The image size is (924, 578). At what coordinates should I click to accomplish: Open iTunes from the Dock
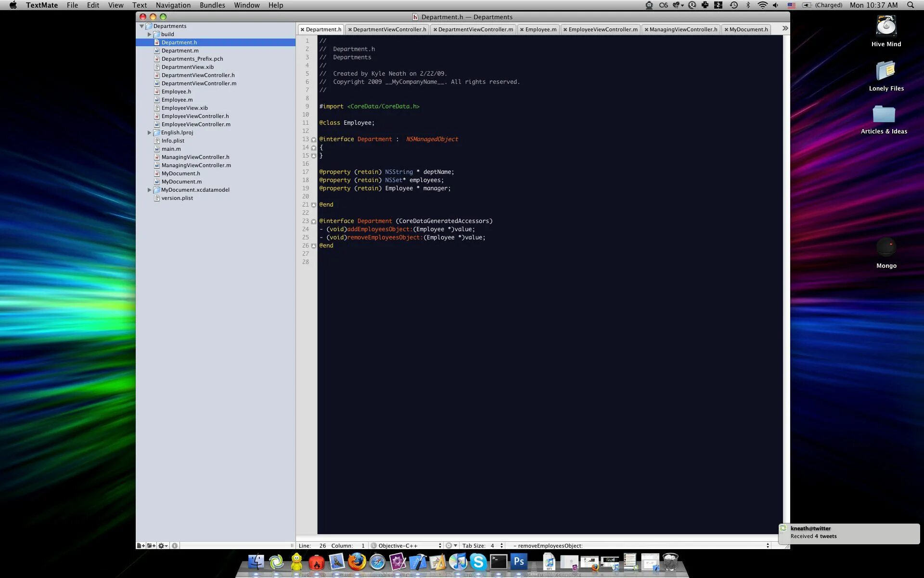click(458, 562)
